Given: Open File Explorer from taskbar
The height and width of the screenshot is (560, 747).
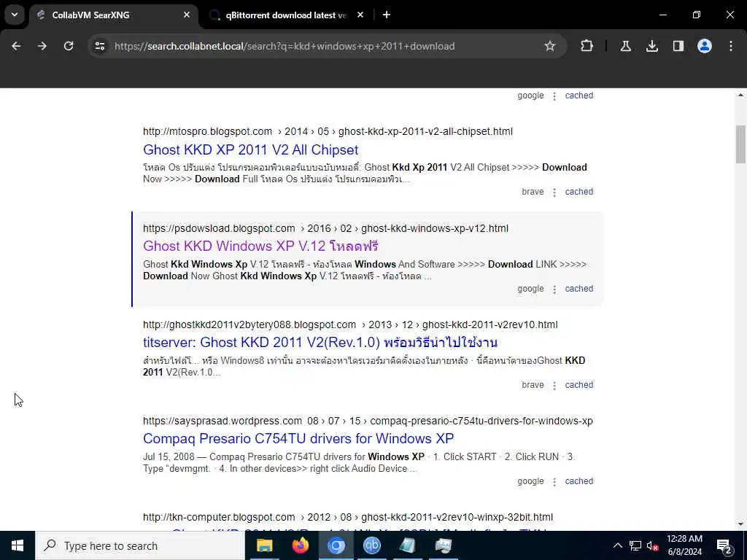Looking at the screenshot, I should click(264, 545).
